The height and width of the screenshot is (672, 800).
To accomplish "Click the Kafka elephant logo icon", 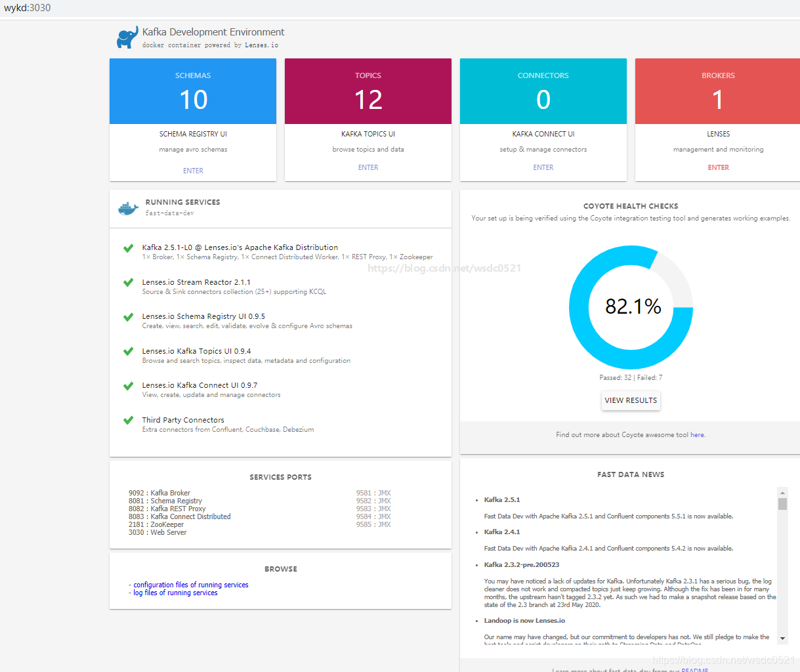I will [127, 37].
